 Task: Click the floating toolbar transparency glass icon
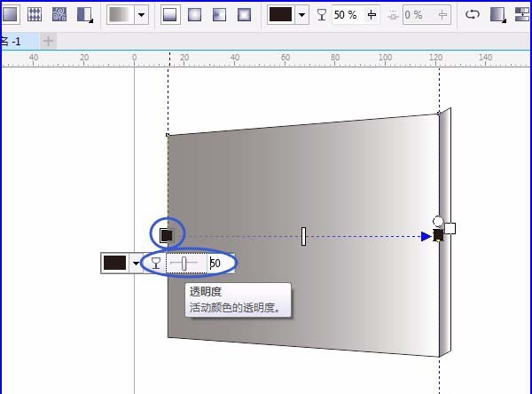point(156,263)
